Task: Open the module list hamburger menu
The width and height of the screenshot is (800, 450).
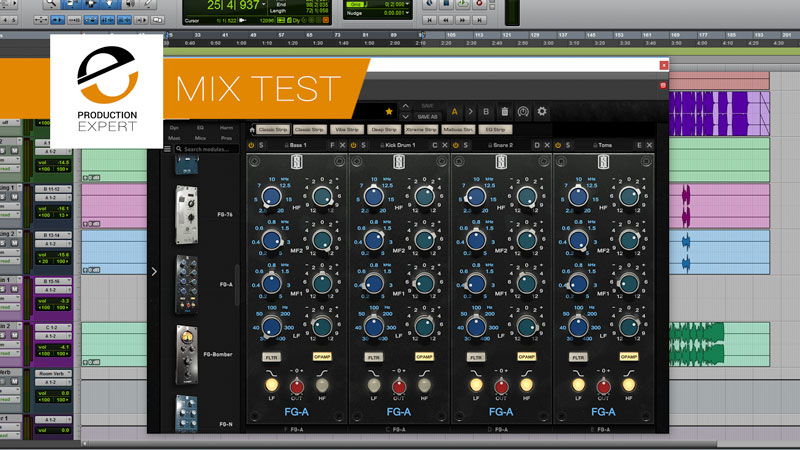Action: pos(167,149)
